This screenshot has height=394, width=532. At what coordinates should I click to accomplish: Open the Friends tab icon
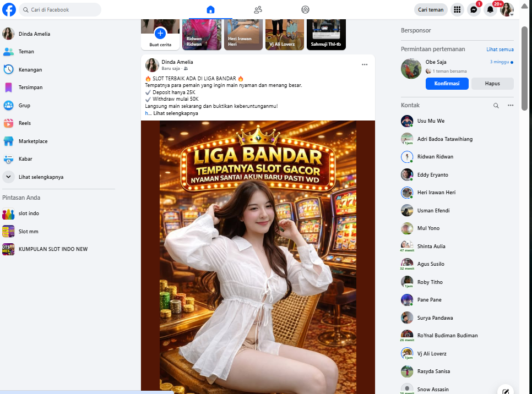tap(258, 9)
